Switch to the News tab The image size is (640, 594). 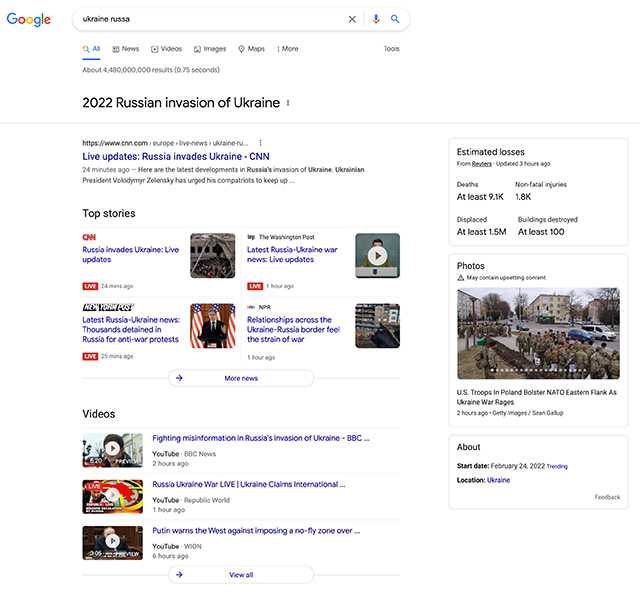coord(126,49)
